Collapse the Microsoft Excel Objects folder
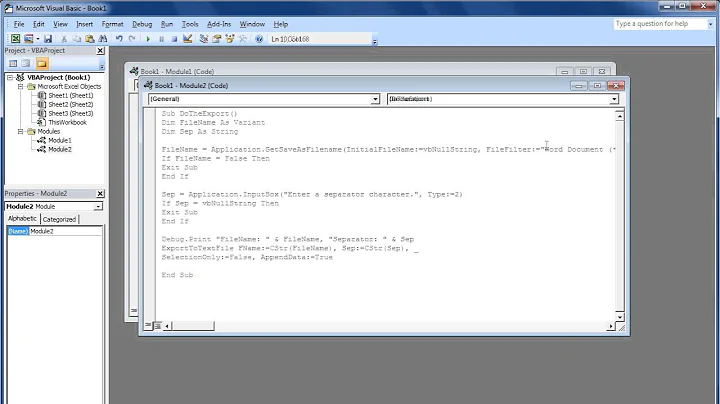 (x=20, y=86)
